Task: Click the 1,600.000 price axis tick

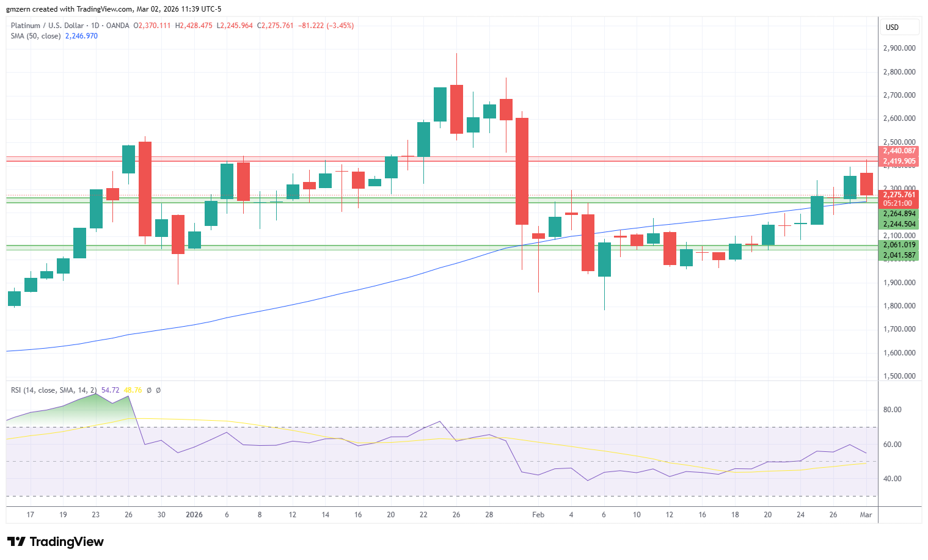Action: tap(899, 353)
